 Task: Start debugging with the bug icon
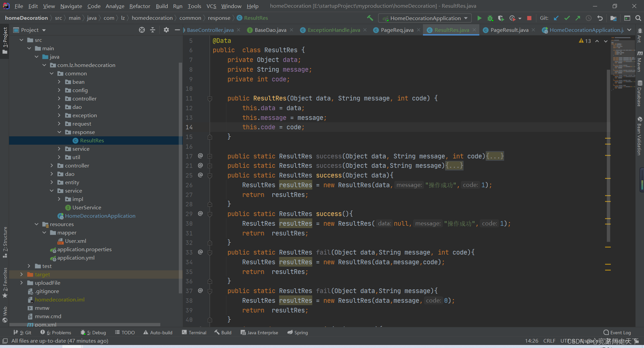490,18
